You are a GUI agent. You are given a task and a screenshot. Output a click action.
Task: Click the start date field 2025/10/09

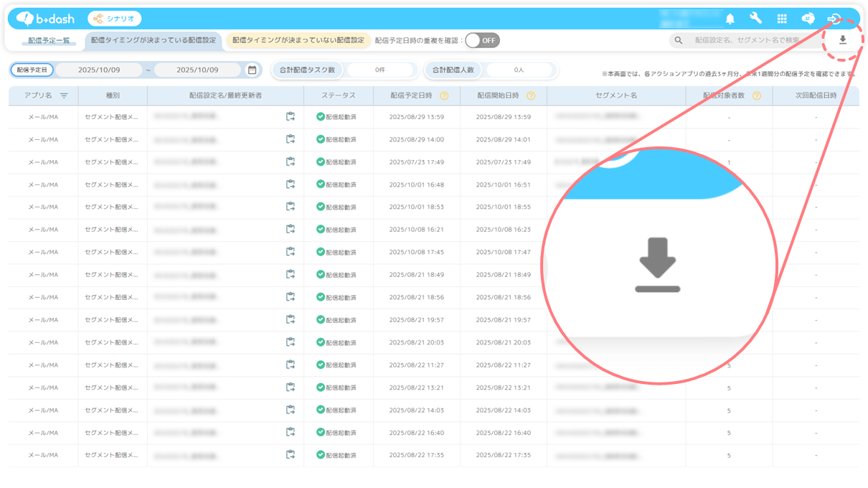click(99, 70)
